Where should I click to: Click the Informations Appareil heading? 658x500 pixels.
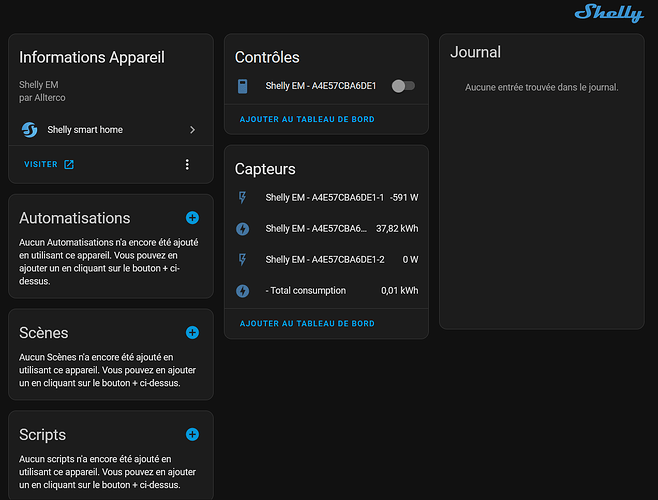click(92, 58)
